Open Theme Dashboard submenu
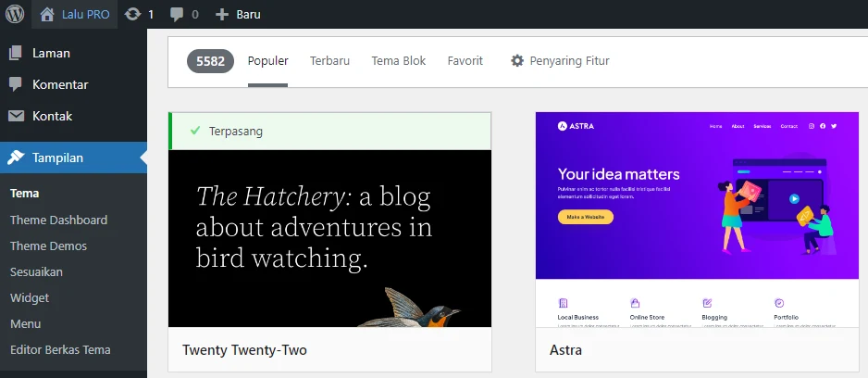 point(58,220)
